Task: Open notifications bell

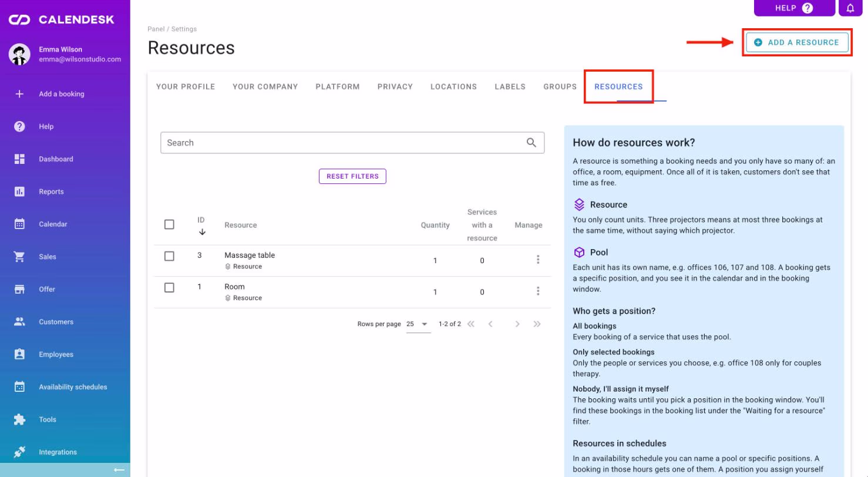Action: point(850,8)
